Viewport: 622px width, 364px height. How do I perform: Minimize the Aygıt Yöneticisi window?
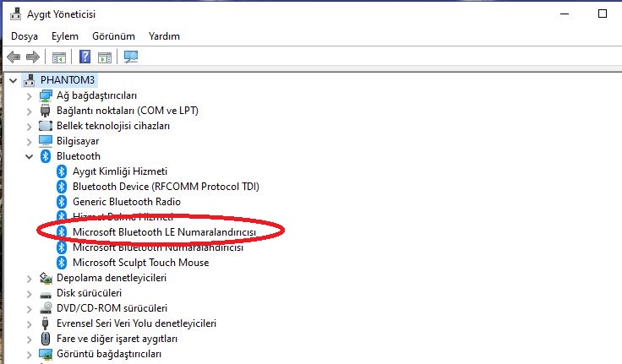(x=565, y=14)
